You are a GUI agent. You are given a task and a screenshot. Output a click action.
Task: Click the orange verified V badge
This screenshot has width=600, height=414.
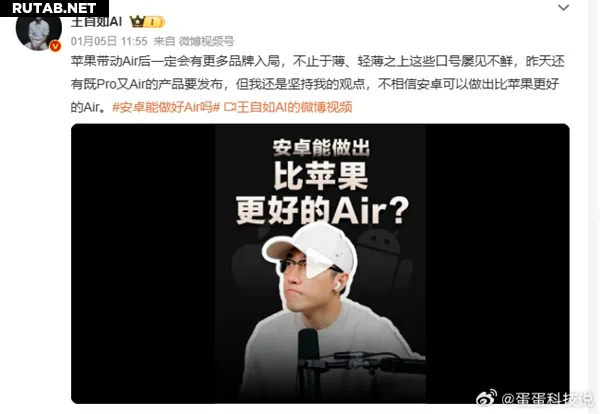pyautogui.click(x=56, y=46)
